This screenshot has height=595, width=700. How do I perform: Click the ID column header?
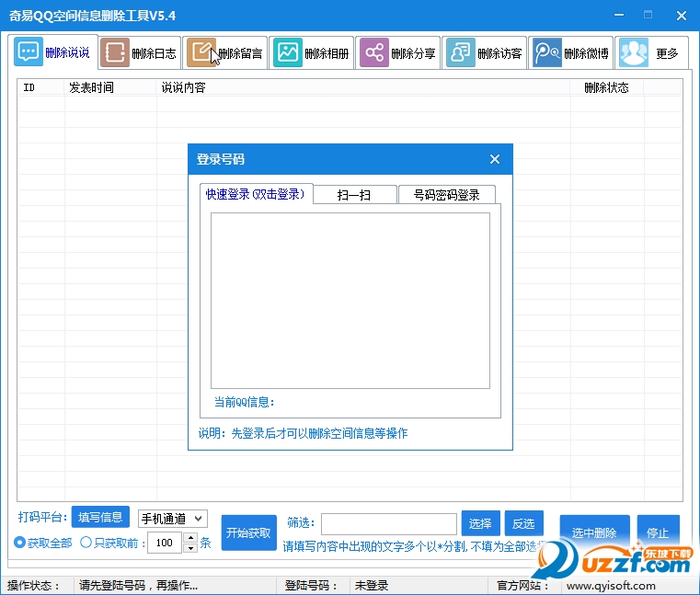click(x=41, y=87)
